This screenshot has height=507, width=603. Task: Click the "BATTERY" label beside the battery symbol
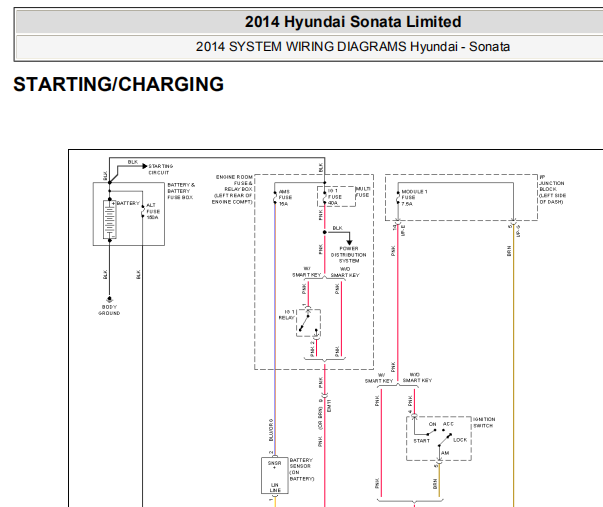pos(128,203)
